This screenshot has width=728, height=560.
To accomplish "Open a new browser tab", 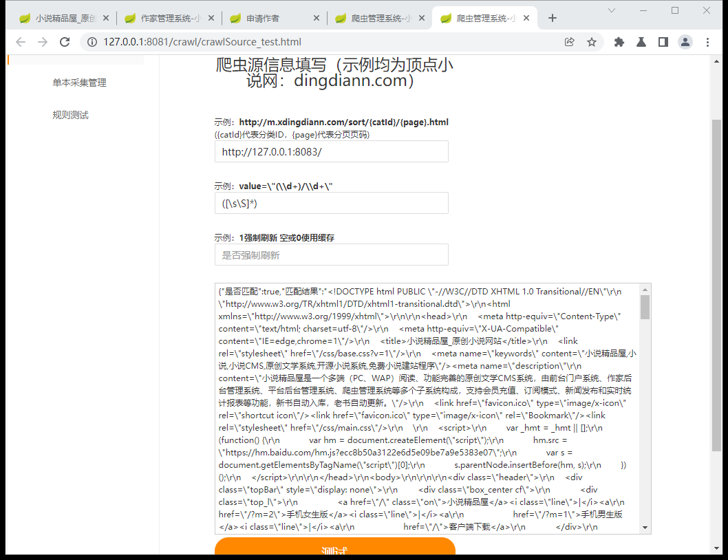I will (x=552, y=18).
